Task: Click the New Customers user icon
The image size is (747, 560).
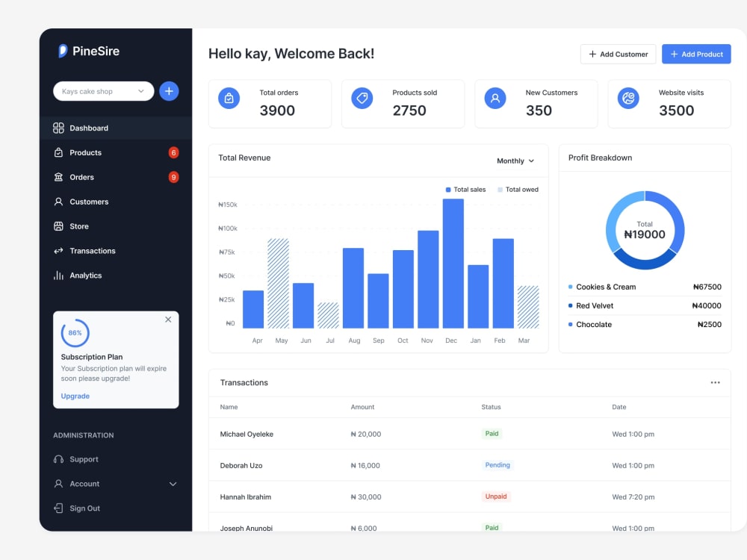Action: point(495,98)
